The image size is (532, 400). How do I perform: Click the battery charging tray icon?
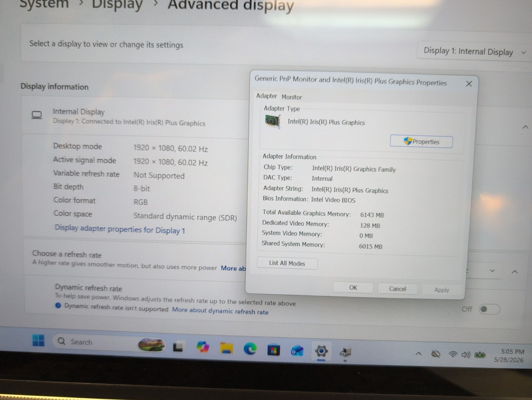pyautogui.click(x=480, y=355)
